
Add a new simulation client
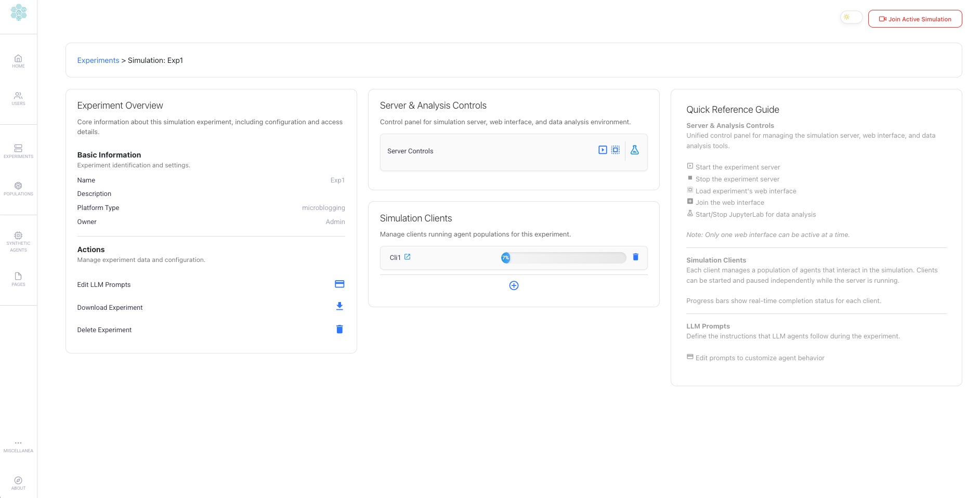[514, 285]
